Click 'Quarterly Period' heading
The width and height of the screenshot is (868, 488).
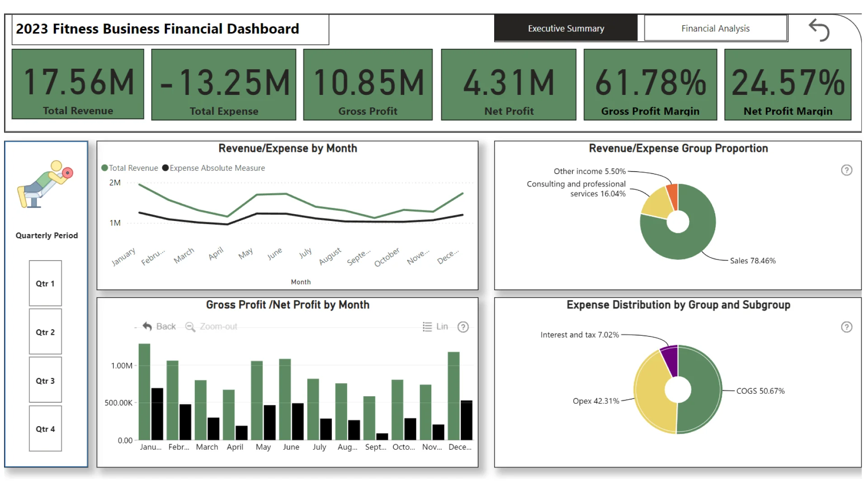(47, 235)
